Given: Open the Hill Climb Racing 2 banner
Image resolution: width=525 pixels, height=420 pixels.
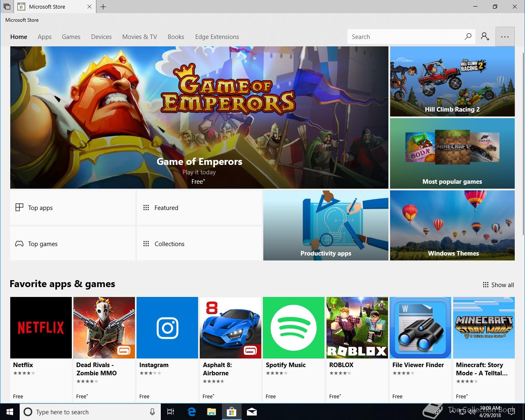Looking at the screenshot, I should pos(452,81).
